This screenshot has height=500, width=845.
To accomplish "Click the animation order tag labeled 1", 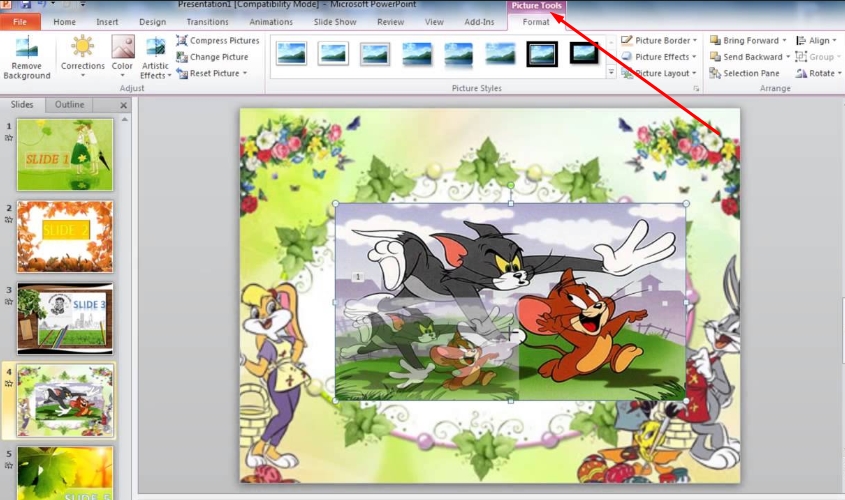I will 357,277.
